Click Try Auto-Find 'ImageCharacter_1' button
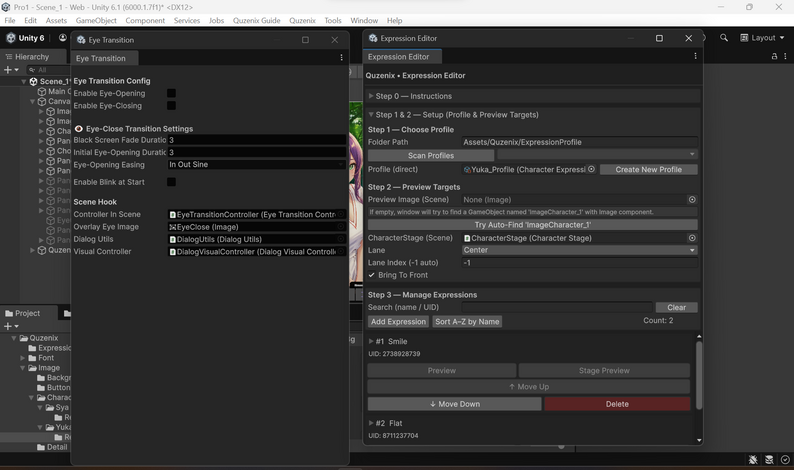 click(533, 225)
